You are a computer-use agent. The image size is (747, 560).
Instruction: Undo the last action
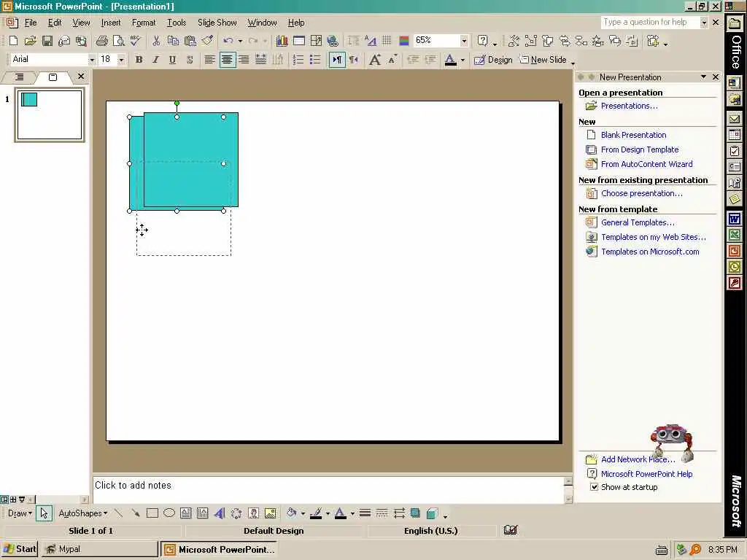coord(228,41)
